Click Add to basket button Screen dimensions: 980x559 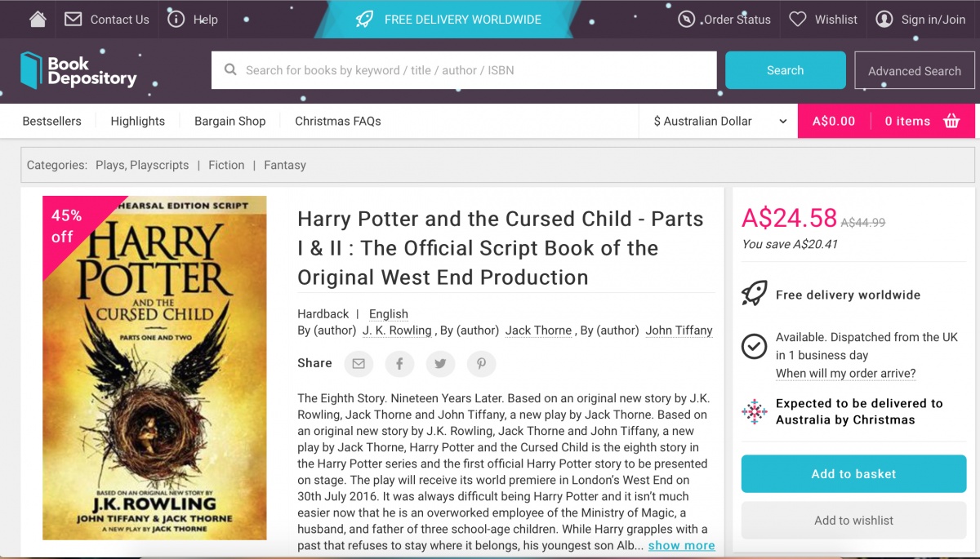pyautogui.click(x=853, y=474)
